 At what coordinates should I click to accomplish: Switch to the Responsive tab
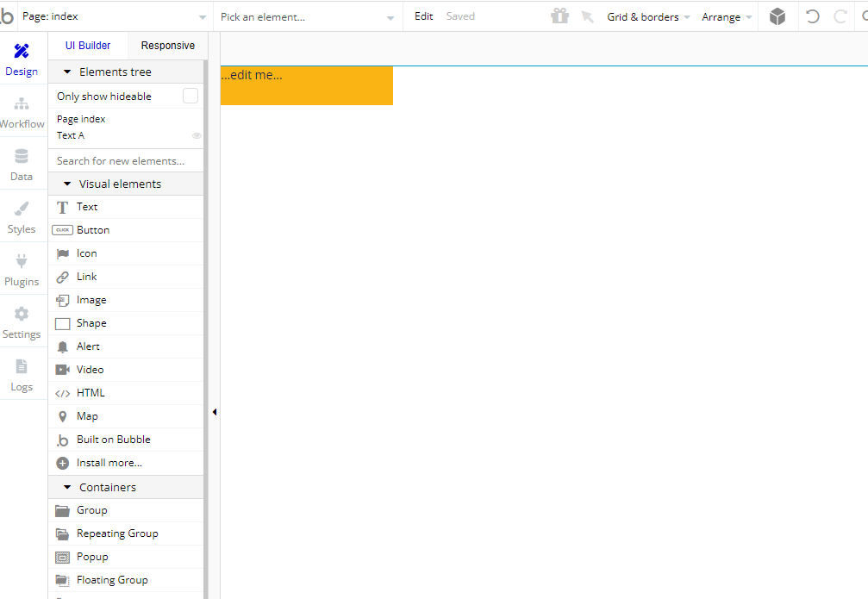tap(168, 46)
